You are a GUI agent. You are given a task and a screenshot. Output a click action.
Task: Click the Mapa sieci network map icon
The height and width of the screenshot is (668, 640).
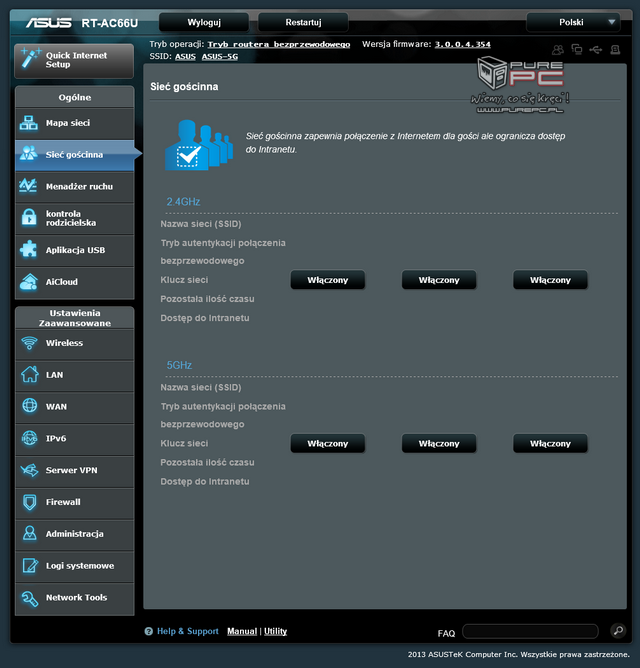click(x=29, y=123)
